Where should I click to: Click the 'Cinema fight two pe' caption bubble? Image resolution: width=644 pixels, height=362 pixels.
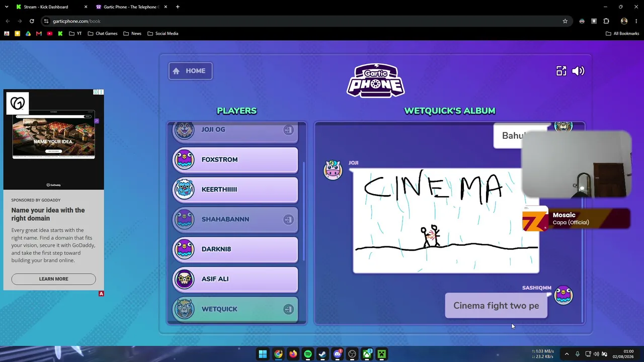point(496,306)
